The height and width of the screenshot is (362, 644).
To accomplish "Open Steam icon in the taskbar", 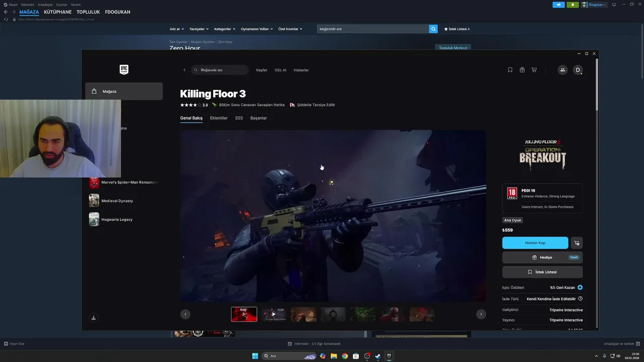I will click(x=378, y=356).
